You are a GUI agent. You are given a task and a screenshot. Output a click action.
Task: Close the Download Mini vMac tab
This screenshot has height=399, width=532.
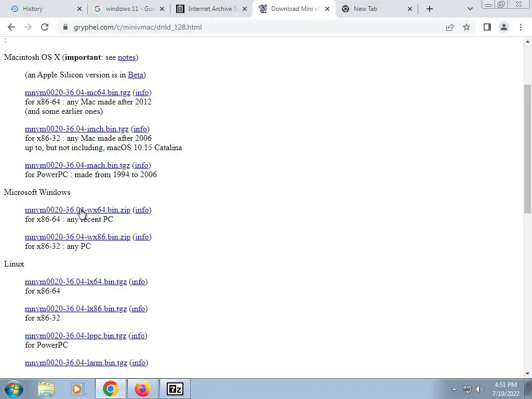[x=327, y=9]
